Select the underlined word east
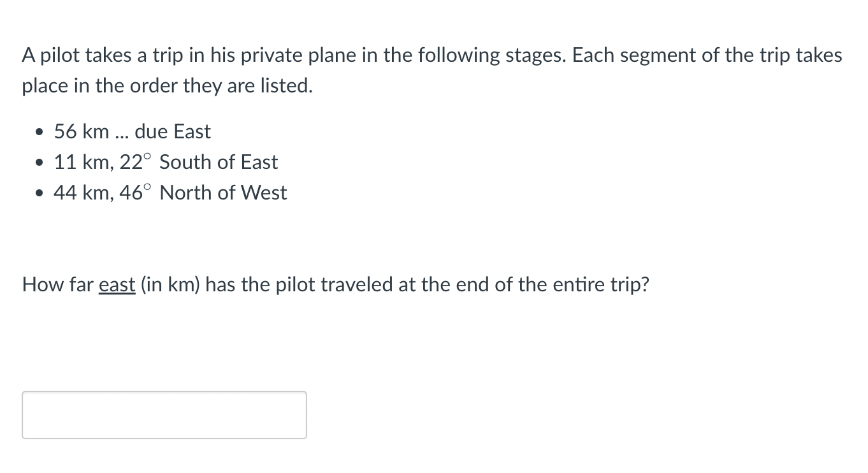868x473 pixels. (x=117, y=285)
